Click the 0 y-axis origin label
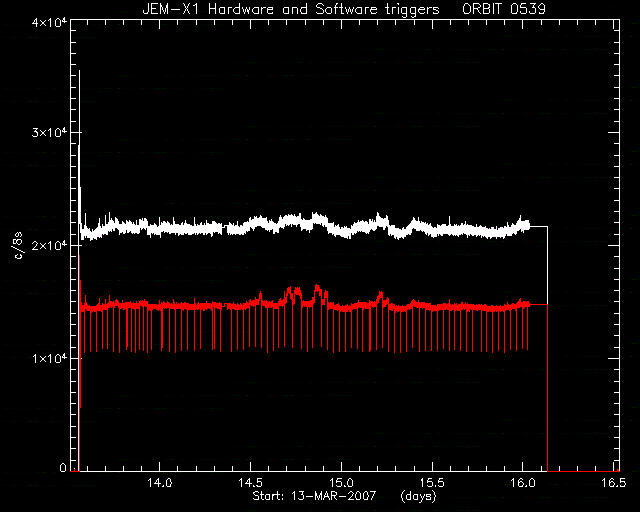 [x=62, y=467]
